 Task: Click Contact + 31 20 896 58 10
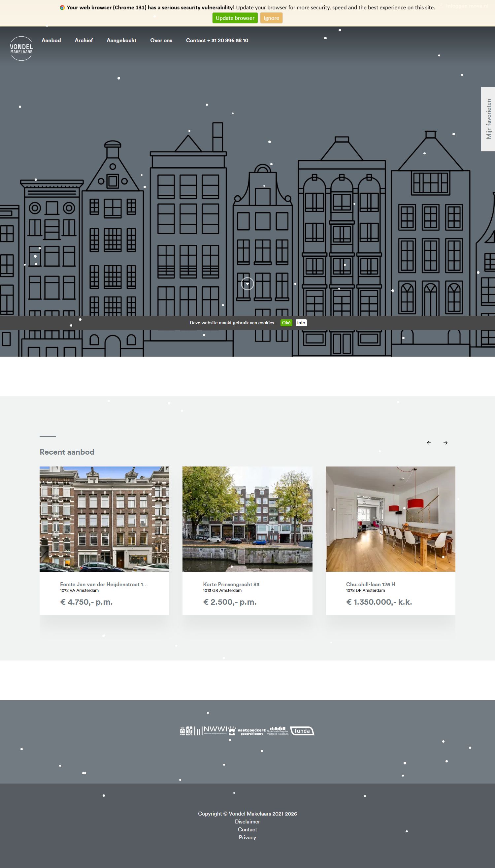(217, 41)
